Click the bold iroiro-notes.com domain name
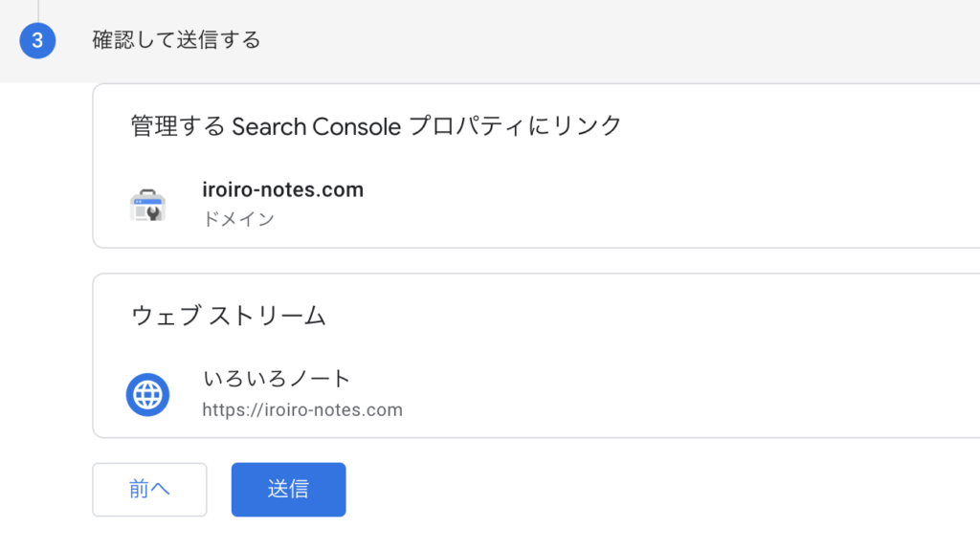 pos(283,189)
